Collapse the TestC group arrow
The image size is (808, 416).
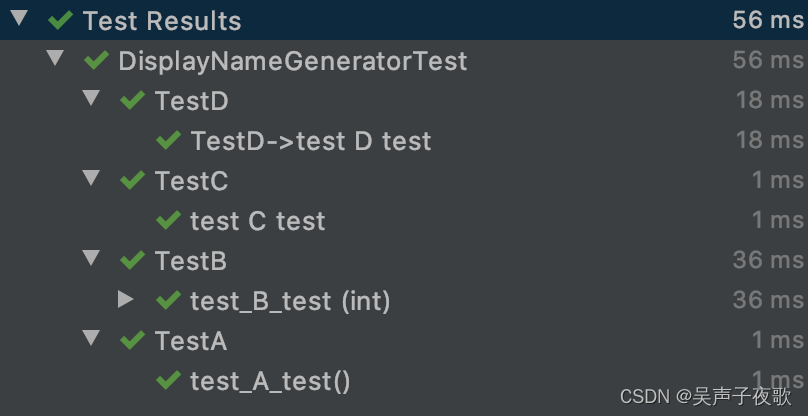[91, 178]
